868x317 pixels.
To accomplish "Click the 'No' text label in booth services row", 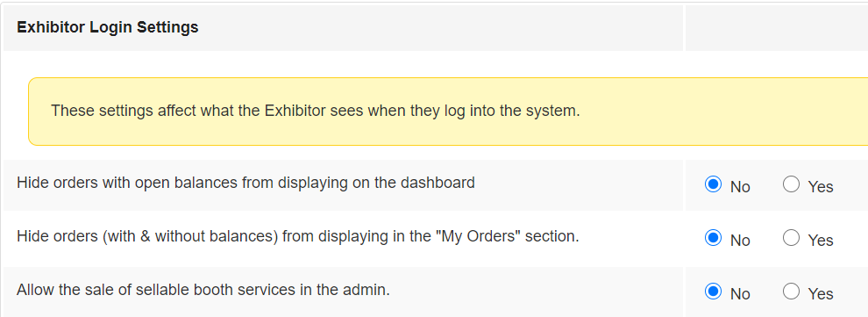I will tap(740, 293).
